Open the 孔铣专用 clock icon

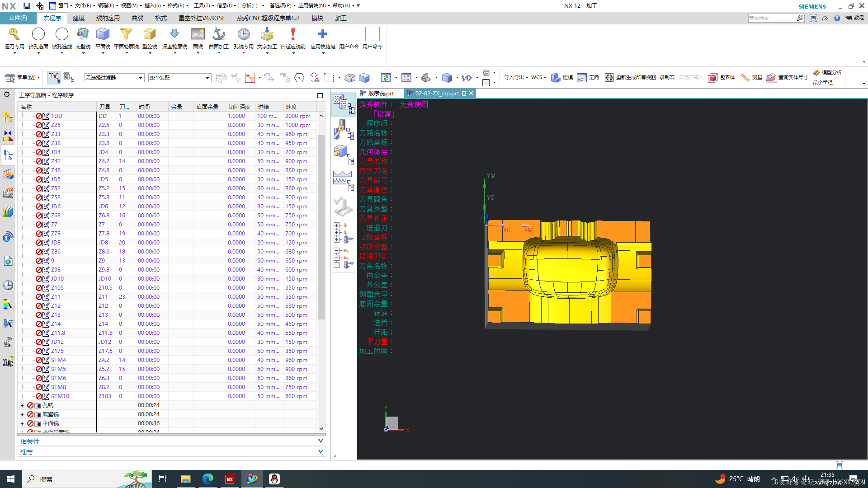244,34
